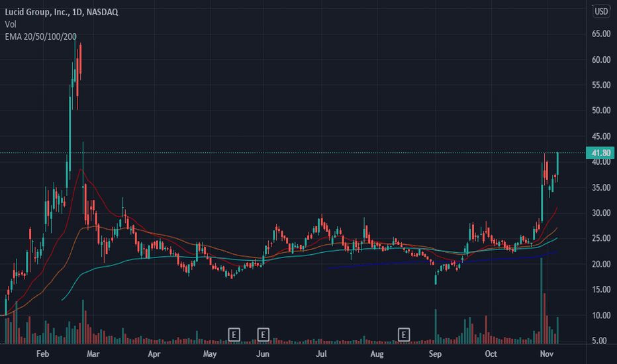Click the EMA 20/50/100/200 indicator label
This screenshot has height=364, width=617.
pos(40,36)
